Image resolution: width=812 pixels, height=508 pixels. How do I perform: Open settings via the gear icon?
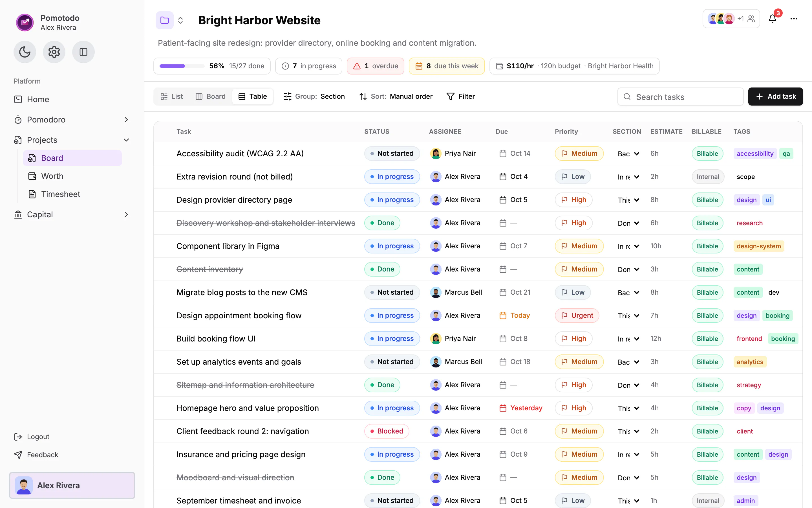point(54,52)
